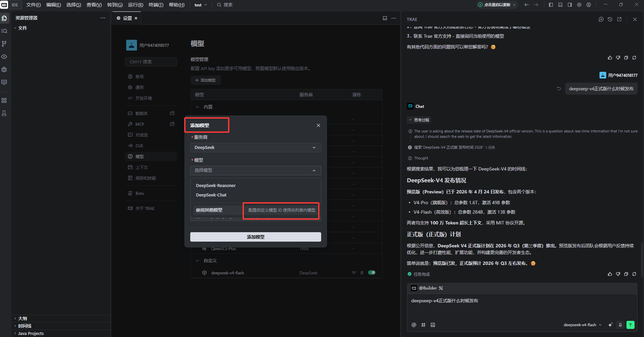Copy the answer beside 任务完成

626,274
